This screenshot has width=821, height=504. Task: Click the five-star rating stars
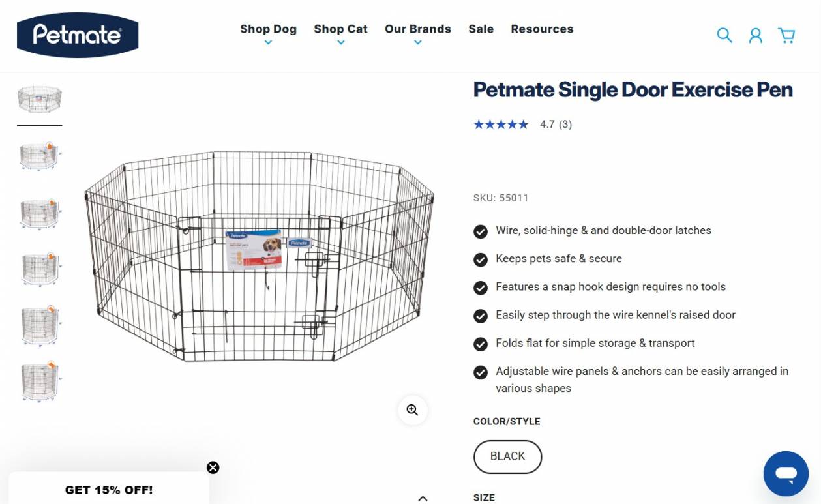(501, 124)
